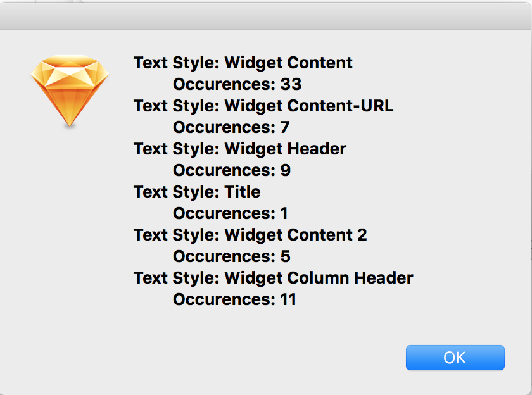The width and height of the screenshot is (532, 395).
Task: Select 'Text Style: Widget Column Header' line
Action: pyautogui.click(x=273, y=278)
